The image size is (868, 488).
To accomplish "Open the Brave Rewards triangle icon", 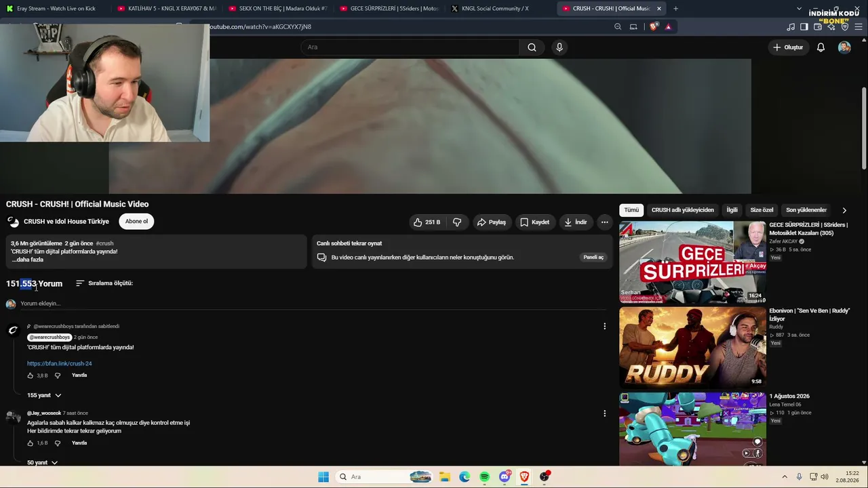I will pos(669,27).
